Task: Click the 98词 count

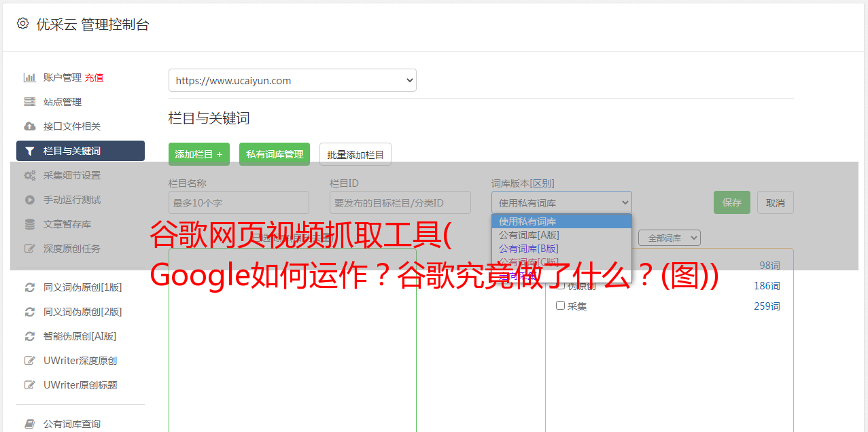Action: 769,266
